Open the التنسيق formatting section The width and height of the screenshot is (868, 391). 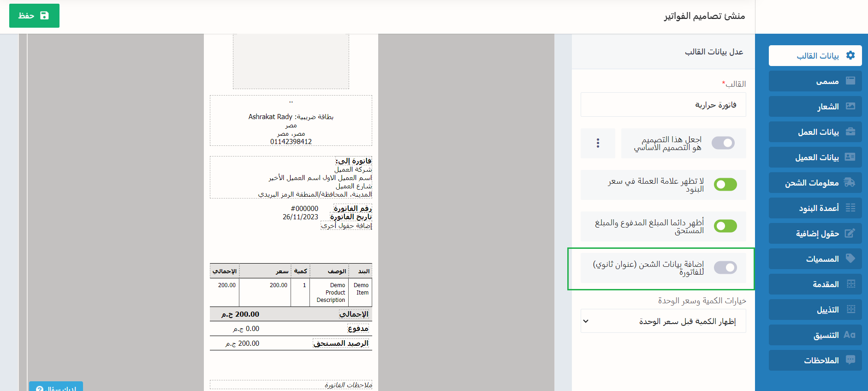(815, 335)
